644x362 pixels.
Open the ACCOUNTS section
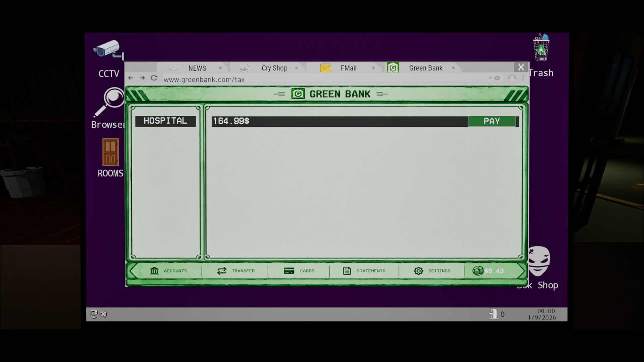[168, 270]
